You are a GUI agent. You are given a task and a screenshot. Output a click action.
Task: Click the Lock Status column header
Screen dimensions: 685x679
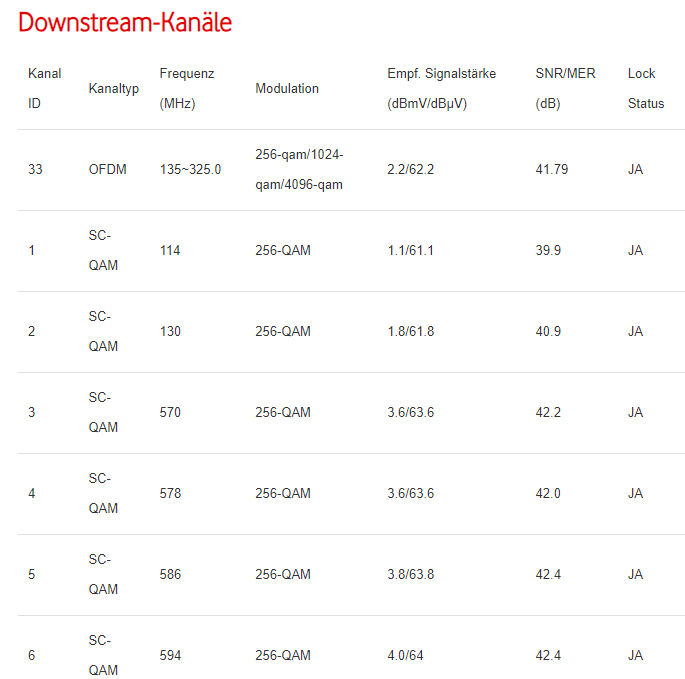click(x=645, y=88)
